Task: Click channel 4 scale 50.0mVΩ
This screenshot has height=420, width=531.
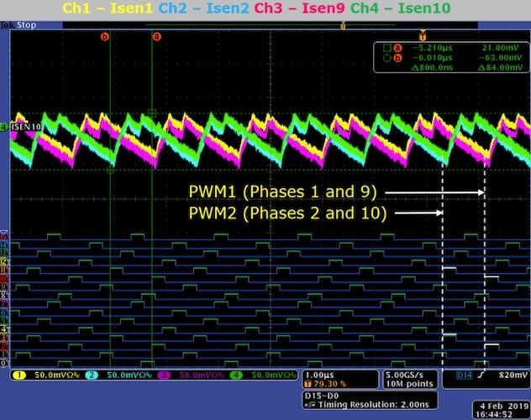Action: click(x=274, y=375)
